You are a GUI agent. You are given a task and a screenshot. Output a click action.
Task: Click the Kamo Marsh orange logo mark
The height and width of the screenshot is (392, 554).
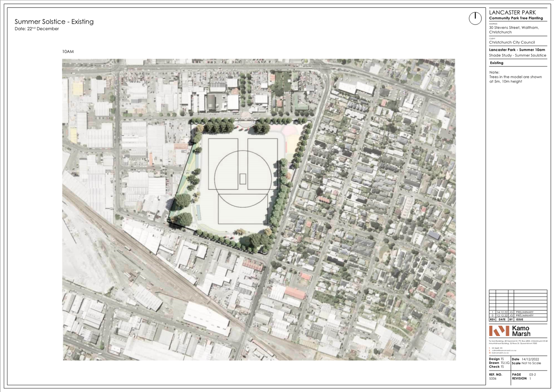click(499, 331)
